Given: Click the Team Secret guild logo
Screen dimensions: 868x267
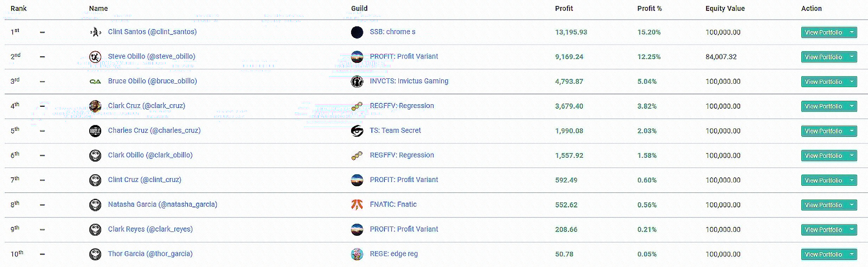Looking at the screenshot, I should click(357, 131).
